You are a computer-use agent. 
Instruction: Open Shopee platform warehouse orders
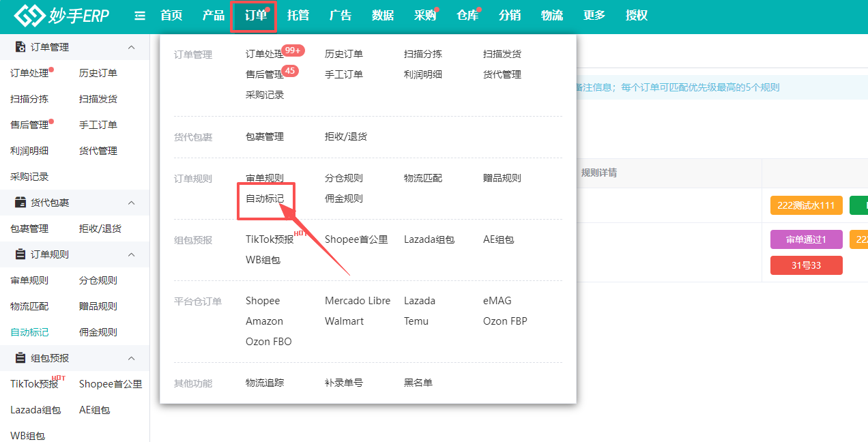[263, 301]
